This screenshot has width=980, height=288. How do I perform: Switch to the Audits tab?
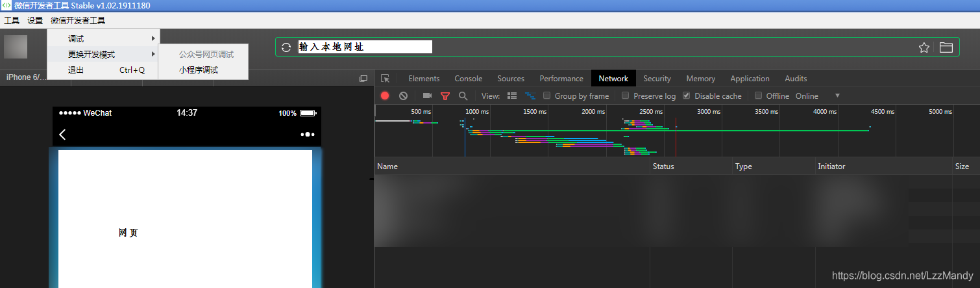tap(796, 79)
